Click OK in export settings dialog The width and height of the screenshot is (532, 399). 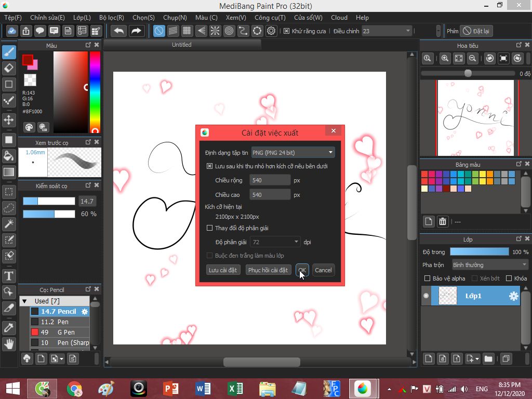(302, 270)
